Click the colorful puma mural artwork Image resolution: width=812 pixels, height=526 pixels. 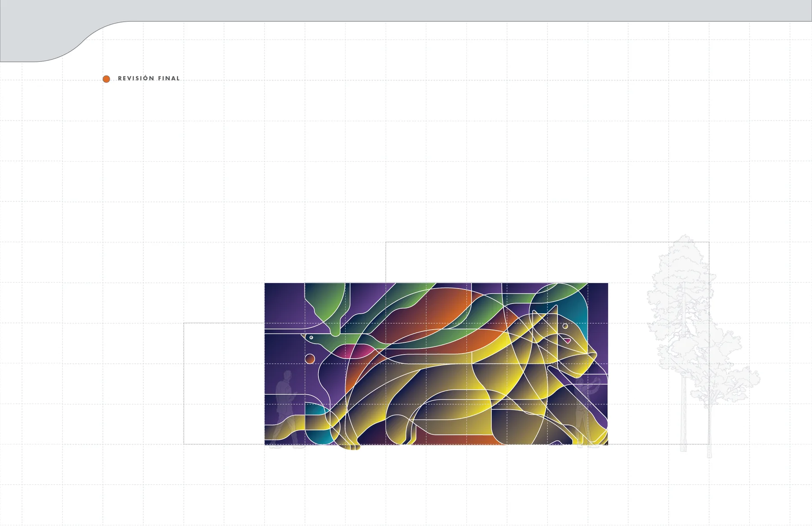[x=436, y=366]
